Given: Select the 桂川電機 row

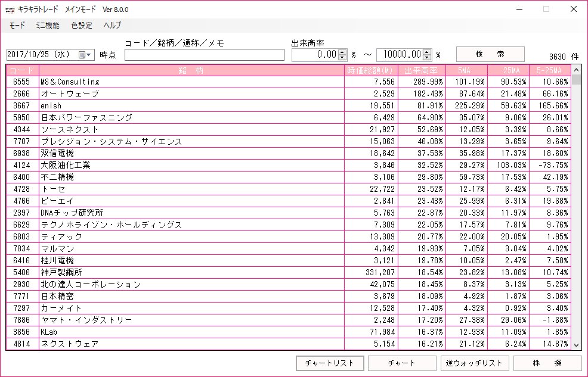Looking at the screenshot, I should (x=289, y=261).
